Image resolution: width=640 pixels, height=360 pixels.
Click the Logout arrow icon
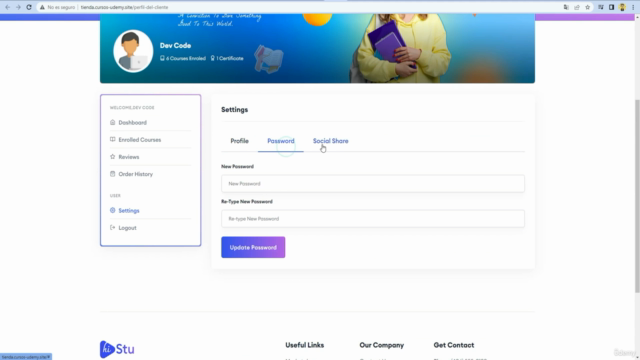tap(113, 228)
